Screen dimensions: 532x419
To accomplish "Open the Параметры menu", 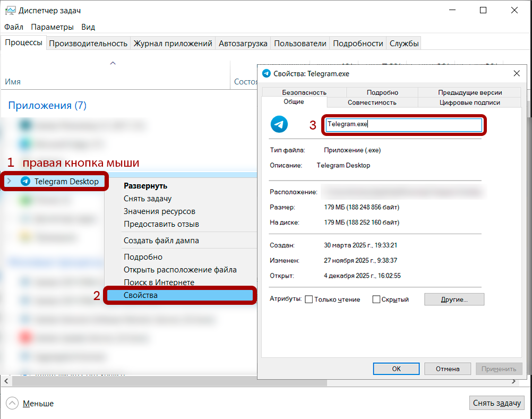I will click(52, 27).
